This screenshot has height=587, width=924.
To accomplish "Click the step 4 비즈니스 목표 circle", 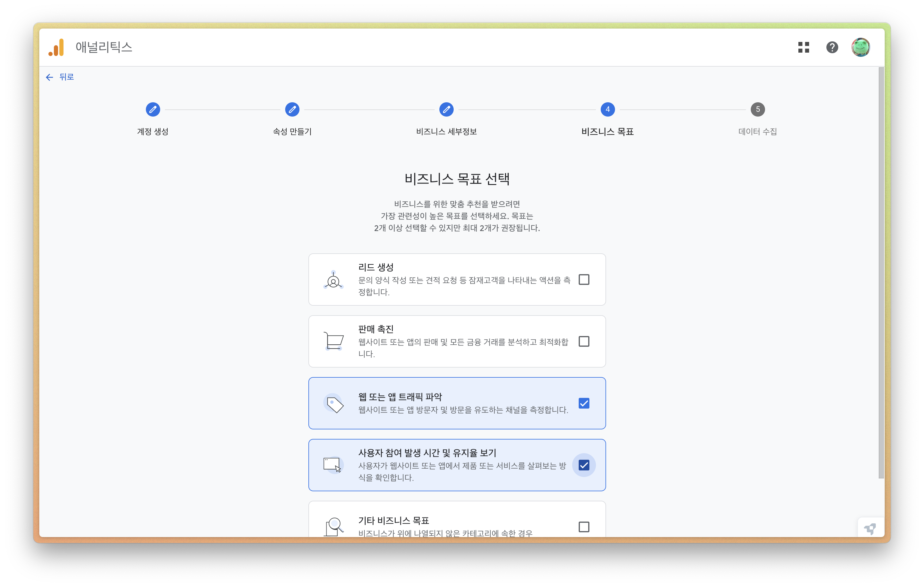I will (x=608, y=110).
